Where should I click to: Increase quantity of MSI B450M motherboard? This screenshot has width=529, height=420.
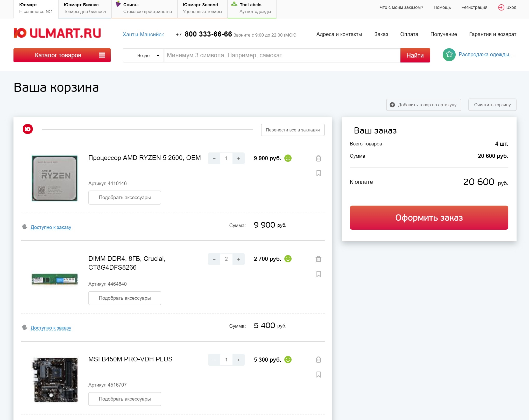pyautogui.click(x=238, y=360)
